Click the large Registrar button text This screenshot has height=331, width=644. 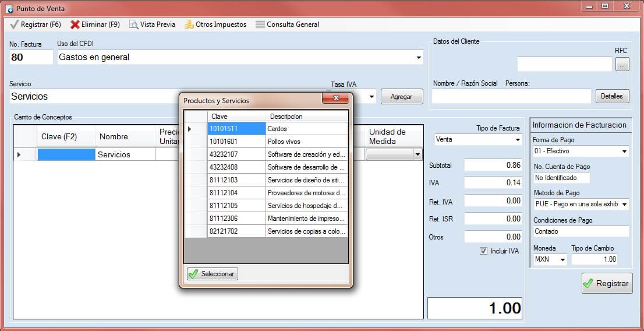click(x=612, y=284)
